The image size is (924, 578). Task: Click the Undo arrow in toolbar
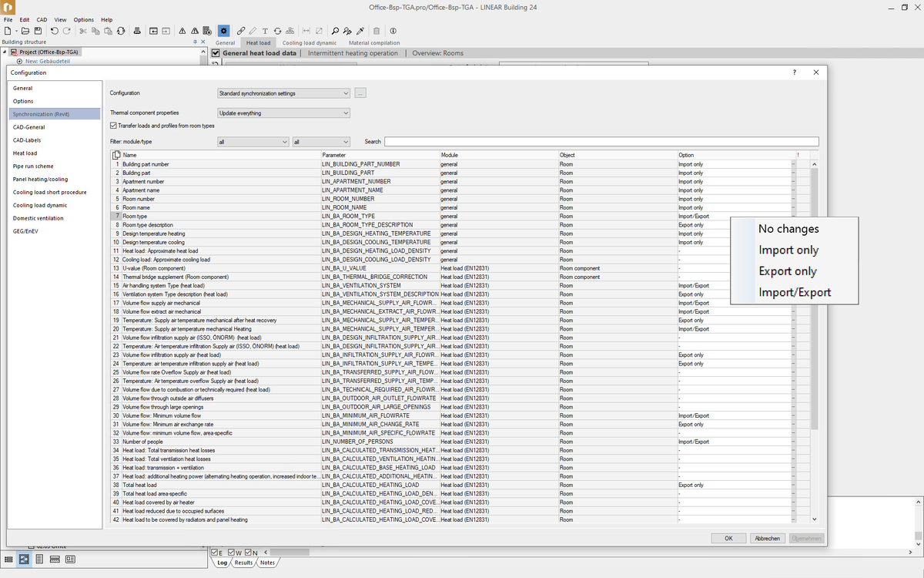pos(55,31)
